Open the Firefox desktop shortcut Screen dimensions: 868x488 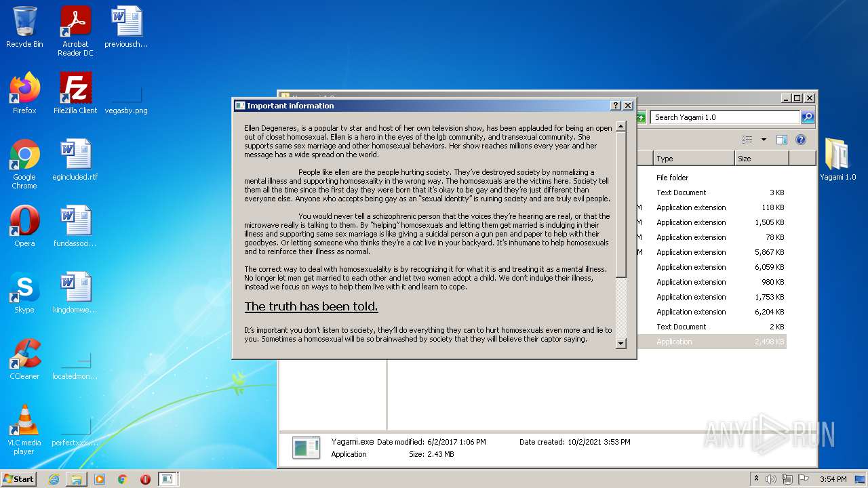click(24, 93)
